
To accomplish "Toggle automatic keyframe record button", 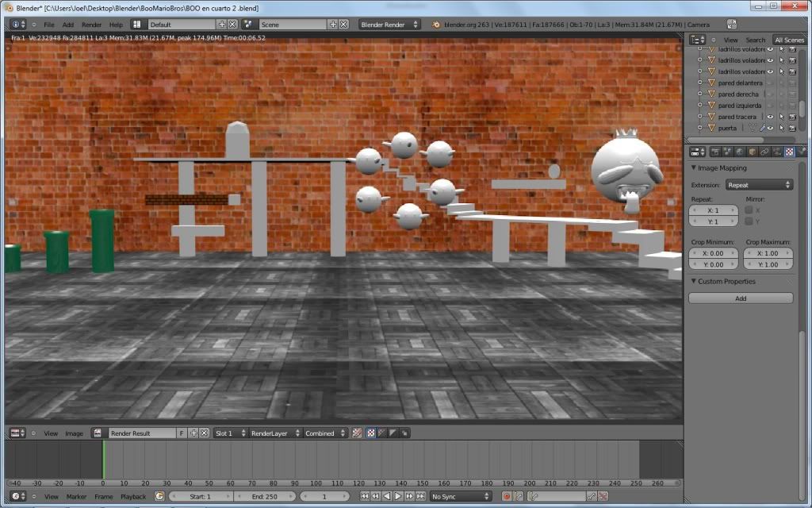I will coord(507,497).
